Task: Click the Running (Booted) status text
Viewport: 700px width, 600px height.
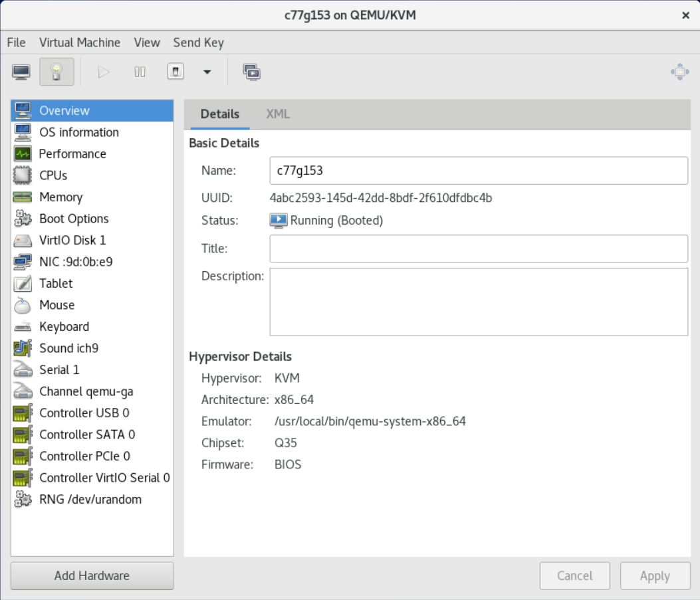Action: click(336, 221)
